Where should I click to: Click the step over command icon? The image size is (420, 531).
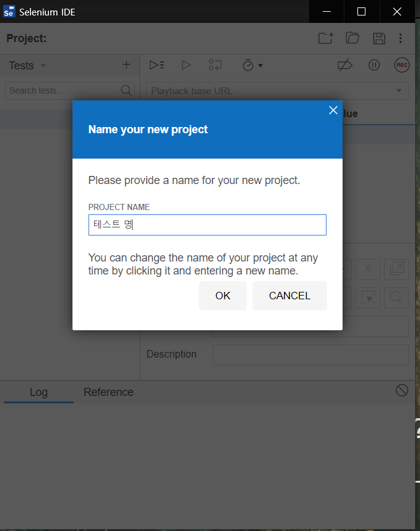(215, 65)
